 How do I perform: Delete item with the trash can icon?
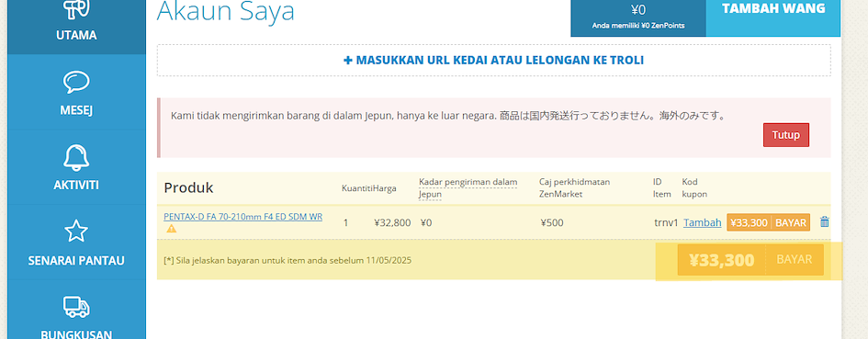(x=824, y=222)
